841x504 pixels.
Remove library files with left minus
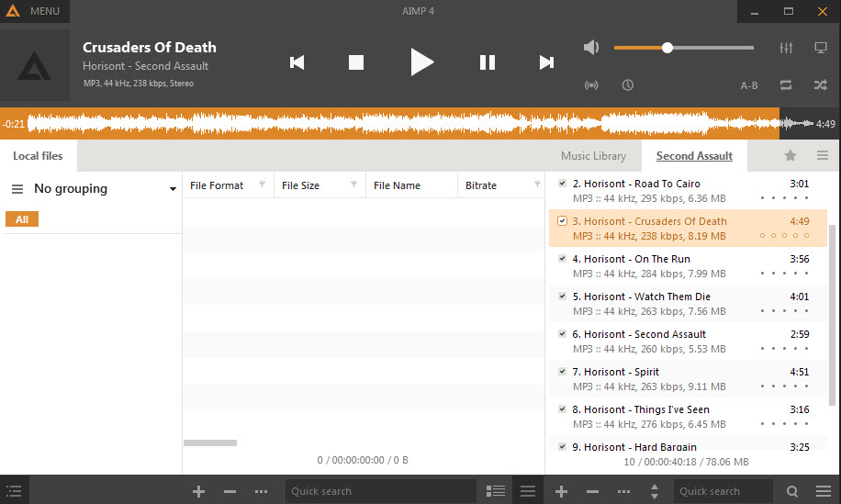tap(230, 491)
